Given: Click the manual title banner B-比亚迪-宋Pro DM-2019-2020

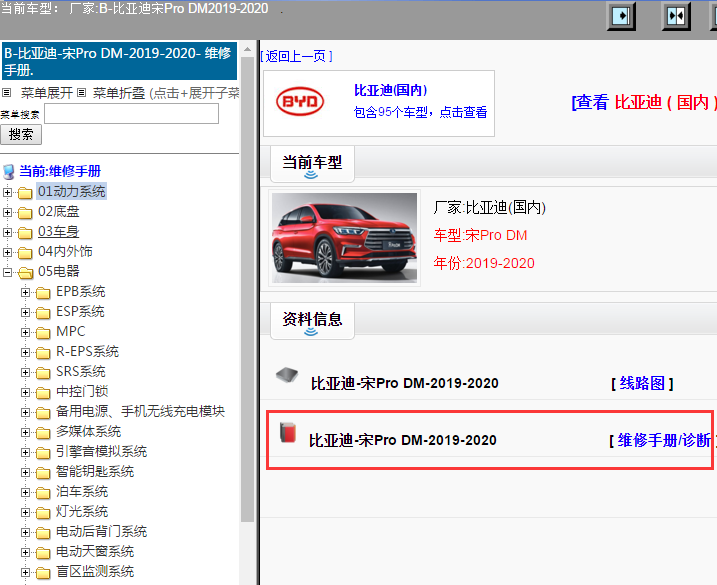Looking at the screenshot, I should [119, 61].
